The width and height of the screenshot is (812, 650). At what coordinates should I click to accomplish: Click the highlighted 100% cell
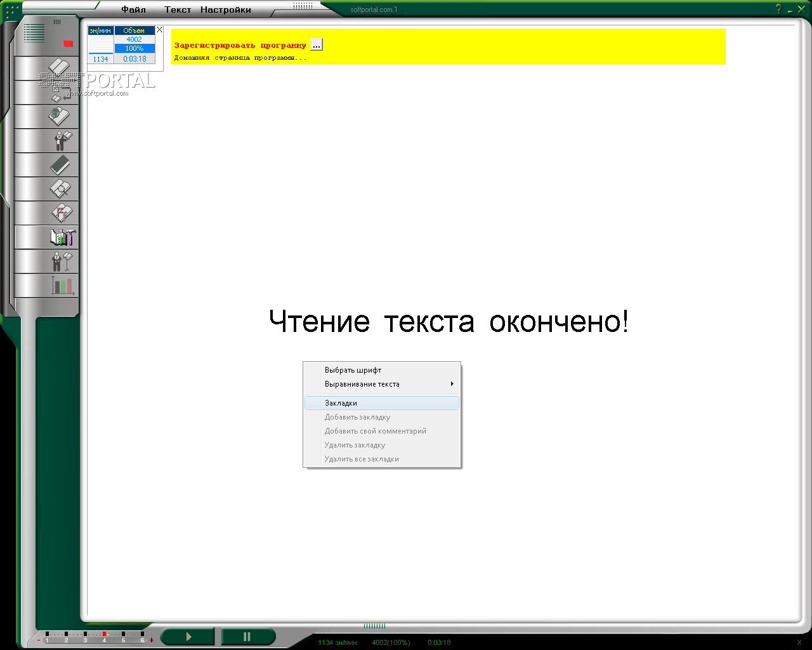134,48
